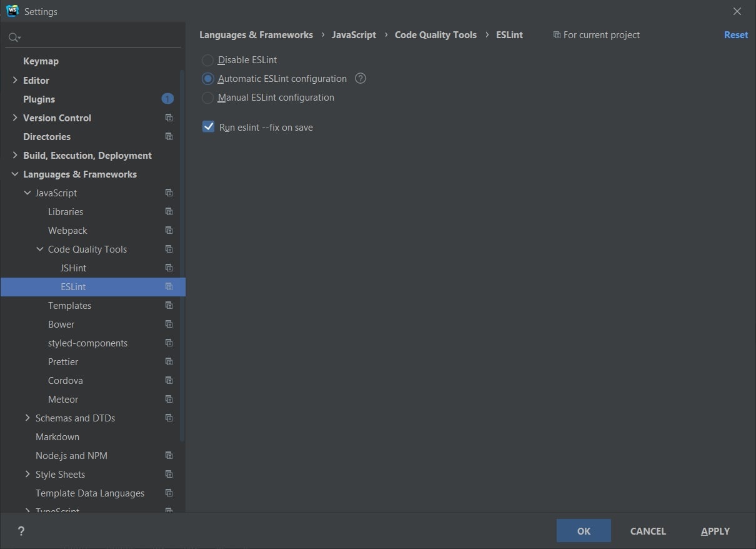Click the question mark help button at bottom left
Screen dimensions: 756x549
pos(21,531)
